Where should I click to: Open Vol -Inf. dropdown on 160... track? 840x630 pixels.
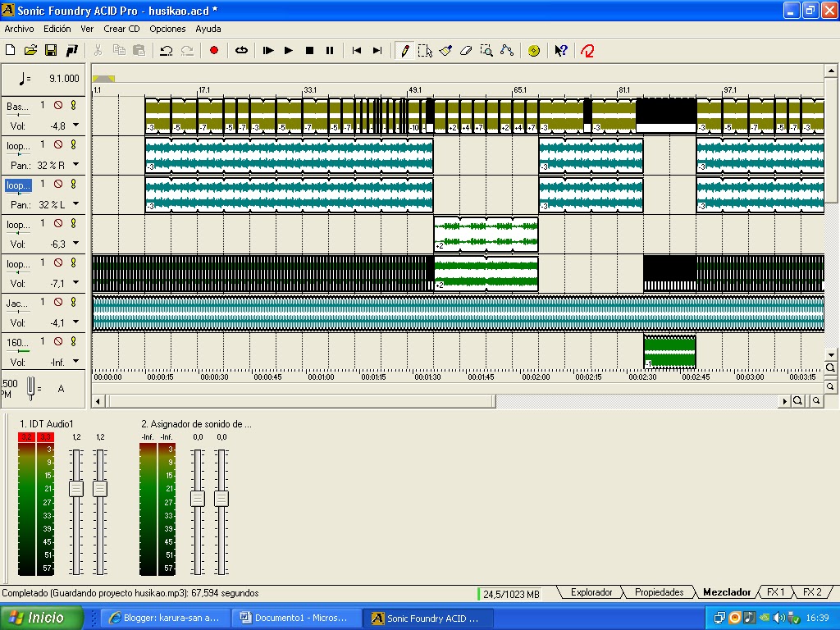(x=76, y=362)
